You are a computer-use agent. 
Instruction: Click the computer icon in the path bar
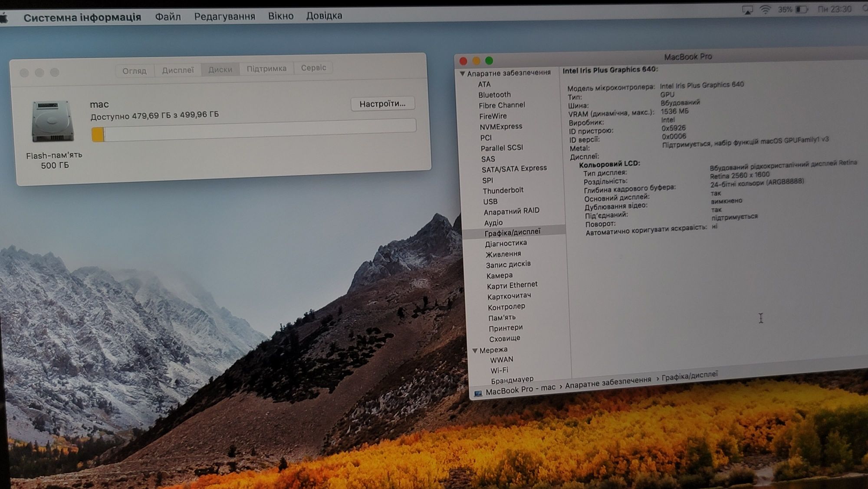click(x=478, y=393)
